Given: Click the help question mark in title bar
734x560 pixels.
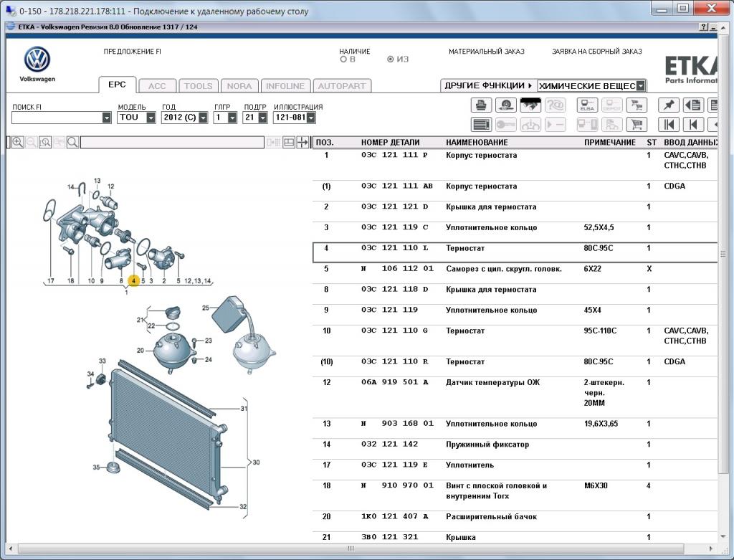Looking at the screenshot, I should click(x=704, y=27).
